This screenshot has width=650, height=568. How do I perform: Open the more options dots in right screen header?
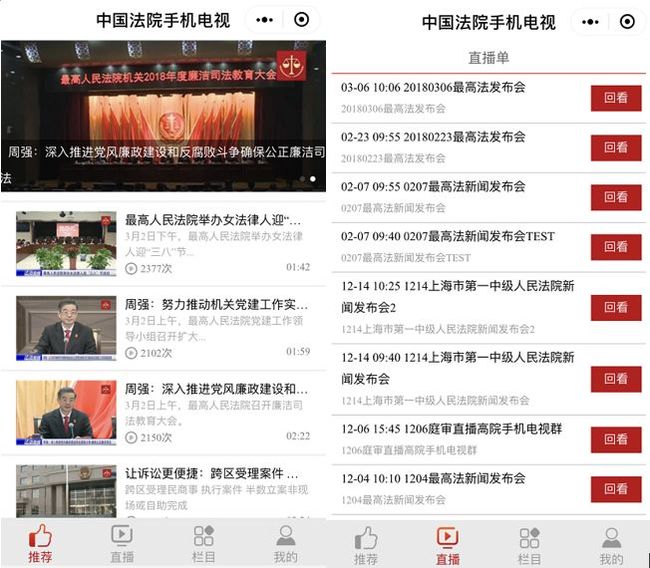click(x=590, y=22)
